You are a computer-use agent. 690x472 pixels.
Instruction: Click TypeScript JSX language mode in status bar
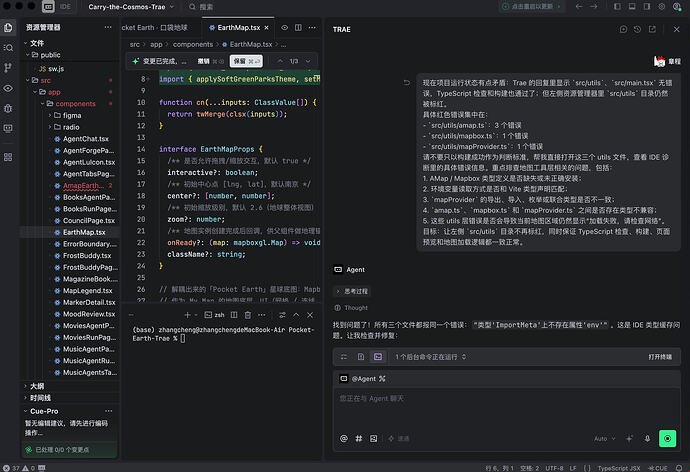(619, 468)
